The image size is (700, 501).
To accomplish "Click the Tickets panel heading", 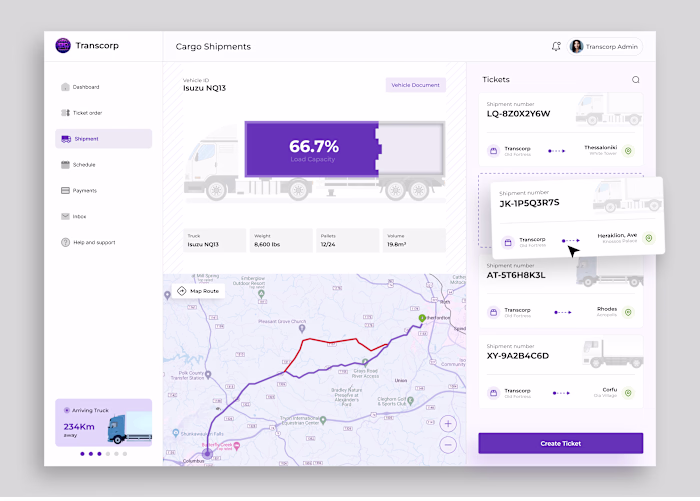I will tap(496, 79).
